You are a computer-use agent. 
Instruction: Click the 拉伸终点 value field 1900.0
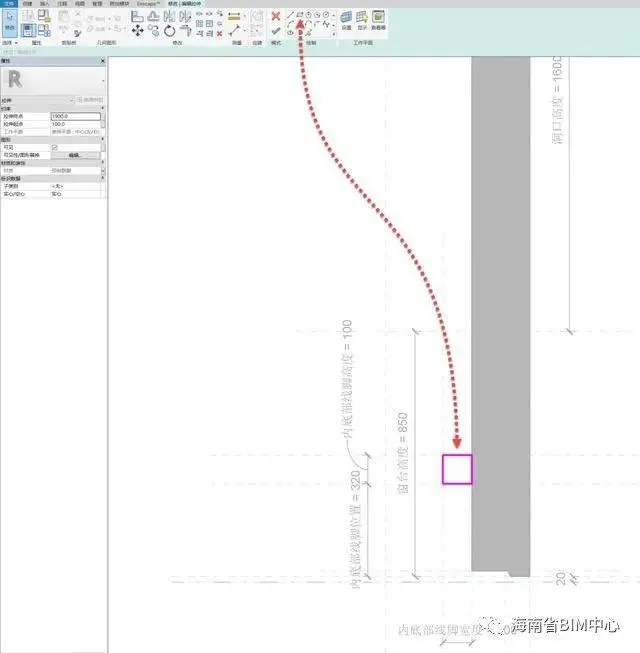75,116
